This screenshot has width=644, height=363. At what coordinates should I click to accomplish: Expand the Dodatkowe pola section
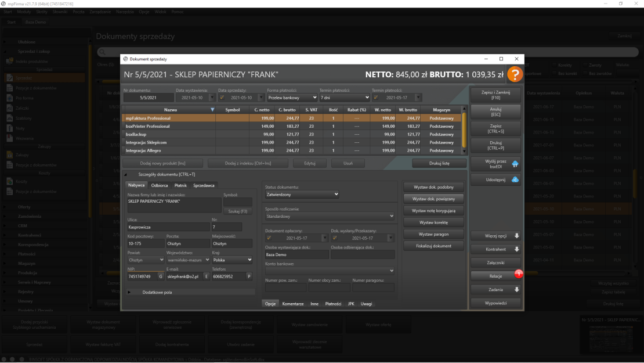[x=129, y=292]
